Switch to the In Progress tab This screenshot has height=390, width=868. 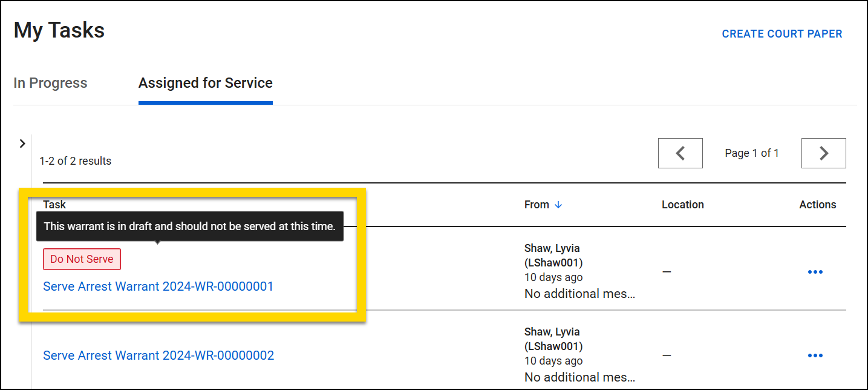tap(50, 83)
